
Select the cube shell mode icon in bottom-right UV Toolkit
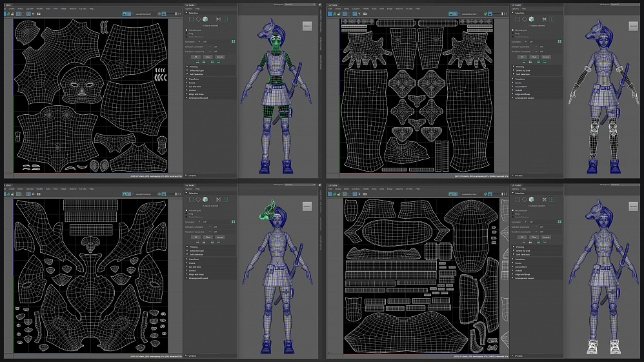point(532,199)
